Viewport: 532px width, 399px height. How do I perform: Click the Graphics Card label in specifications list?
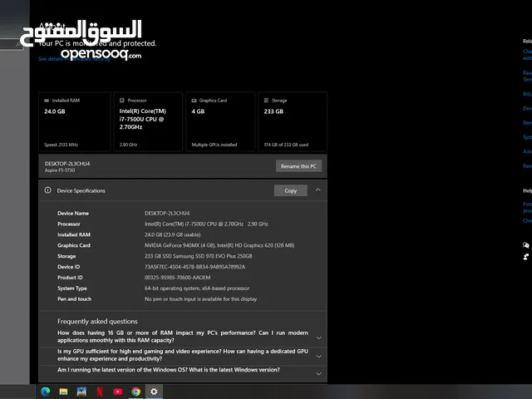(x=74, y=245)
